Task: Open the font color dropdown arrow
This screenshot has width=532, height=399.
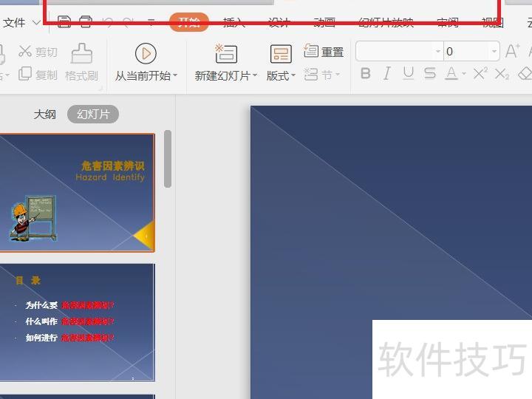Action: pyautogui.click(x=464, y=74)
